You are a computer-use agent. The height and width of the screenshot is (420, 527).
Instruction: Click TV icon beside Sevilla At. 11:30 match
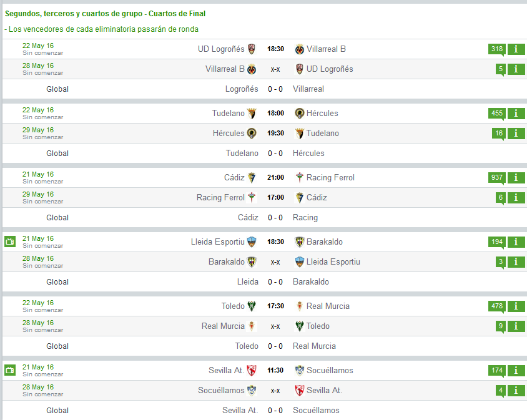[x=10, y=370]
